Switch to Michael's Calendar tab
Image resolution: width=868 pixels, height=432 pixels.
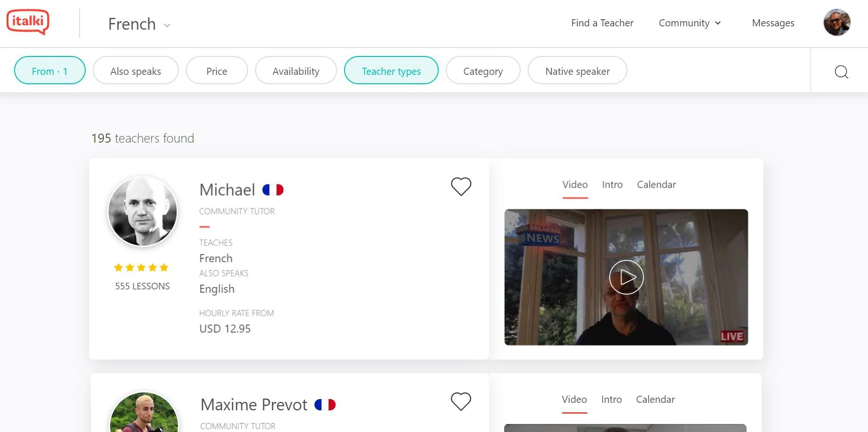[x=656, y=184]
